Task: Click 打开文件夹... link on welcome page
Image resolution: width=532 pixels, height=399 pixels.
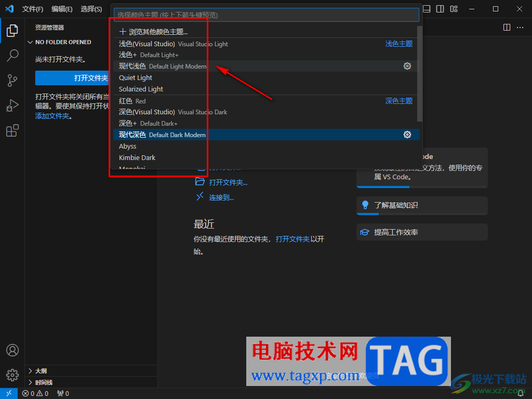Action: click(x=229, y=182)
